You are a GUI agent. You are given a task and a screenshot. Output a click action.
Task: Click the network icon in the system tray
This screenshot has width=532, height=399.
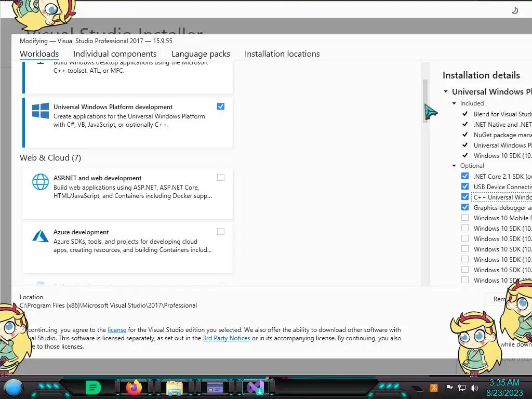(x=462, y=388)
